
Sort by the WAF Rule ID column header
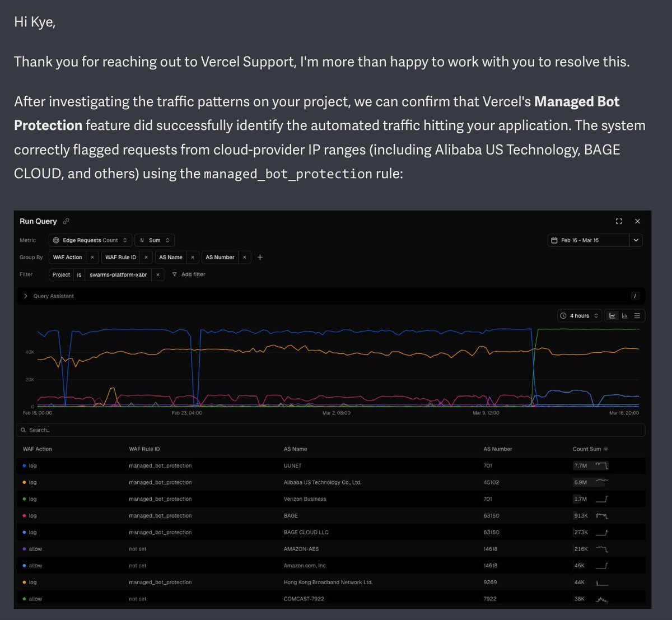click(144, 449)
